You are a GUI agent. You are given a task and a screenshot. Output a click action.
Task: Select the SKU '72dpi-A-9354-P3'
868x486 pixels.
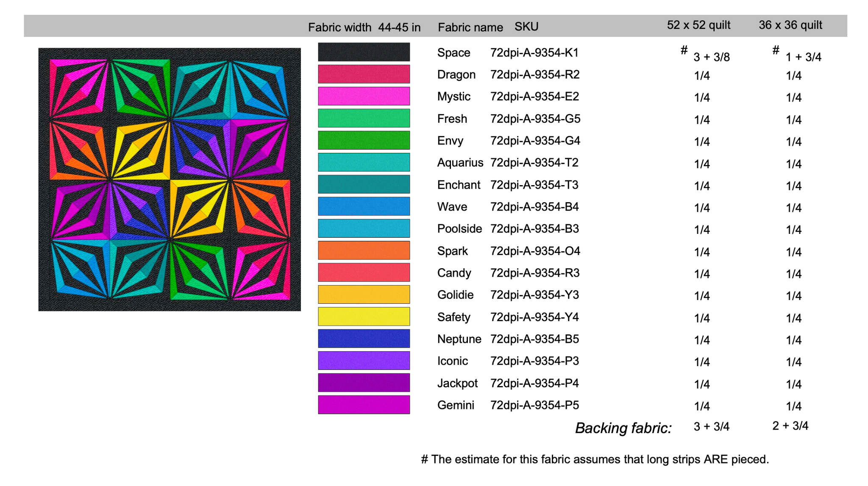[534, 361]
